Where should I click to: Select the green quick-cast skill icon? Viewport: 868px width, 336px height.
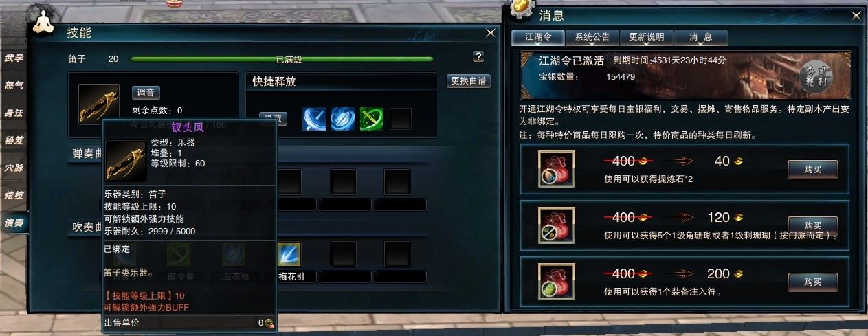[x=371, y=118]
